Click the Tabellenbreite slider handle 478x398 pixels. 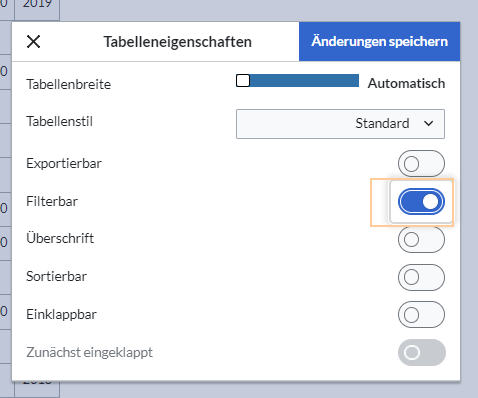click(x=243, y=81)
